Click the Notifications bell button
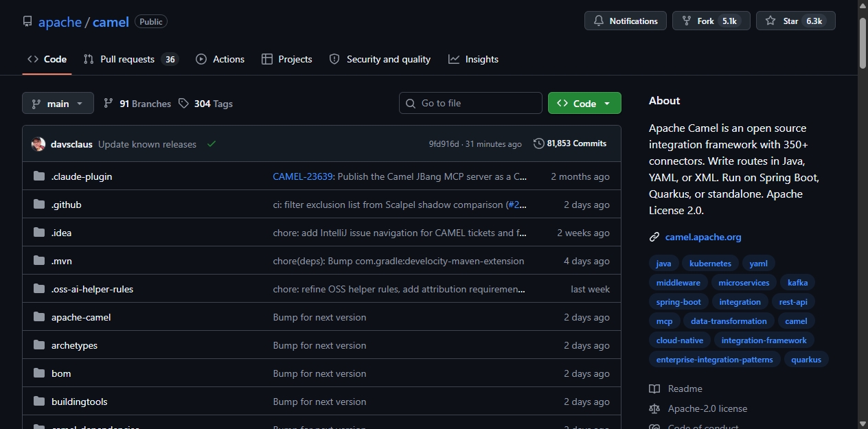Screen dimensions: 868x429 pyautogui.click(x=626, y=21)
